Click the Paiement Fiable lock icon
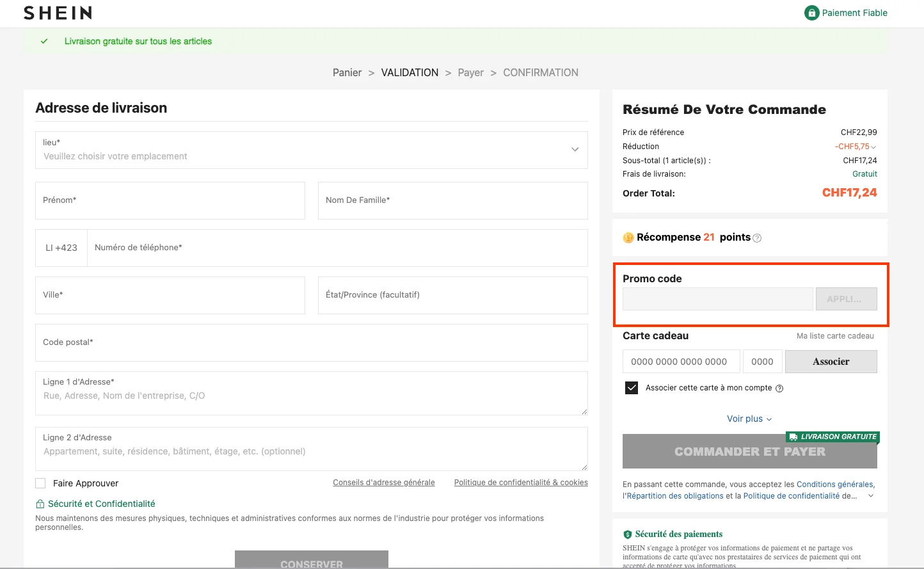The image size is (924, 569). pos(811,12)
